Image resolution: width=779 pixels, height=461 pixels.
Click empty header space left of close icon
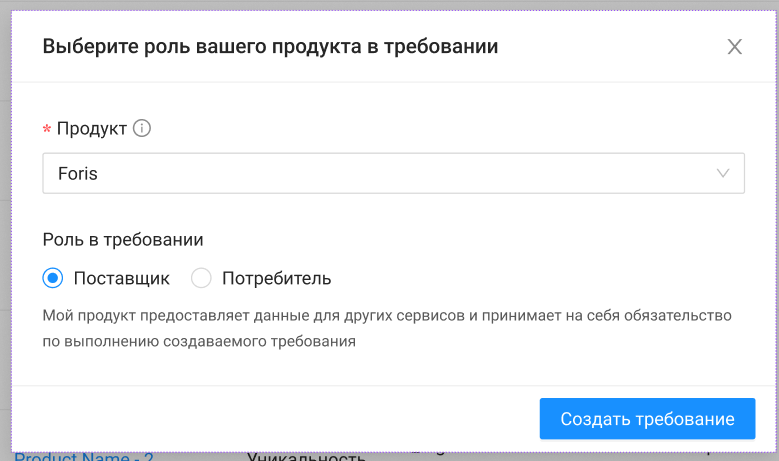(x=620, y=47)
